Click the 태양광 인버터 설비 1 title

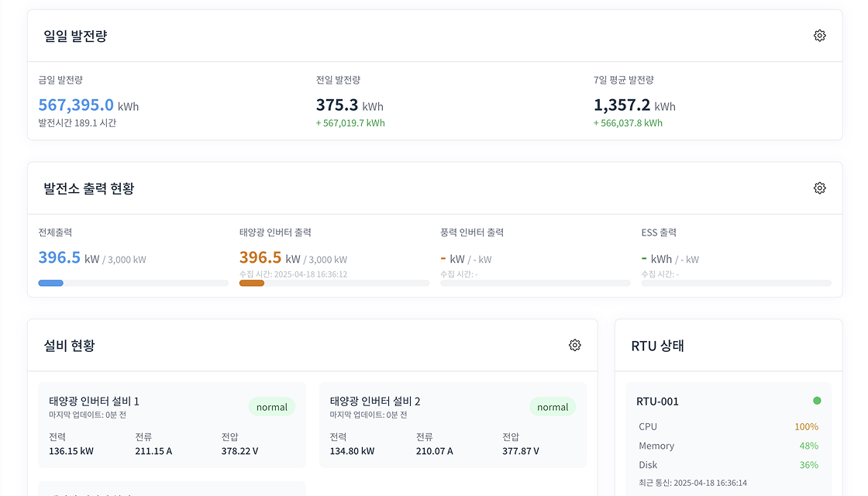pyautogui.click(x=94, y=401)
